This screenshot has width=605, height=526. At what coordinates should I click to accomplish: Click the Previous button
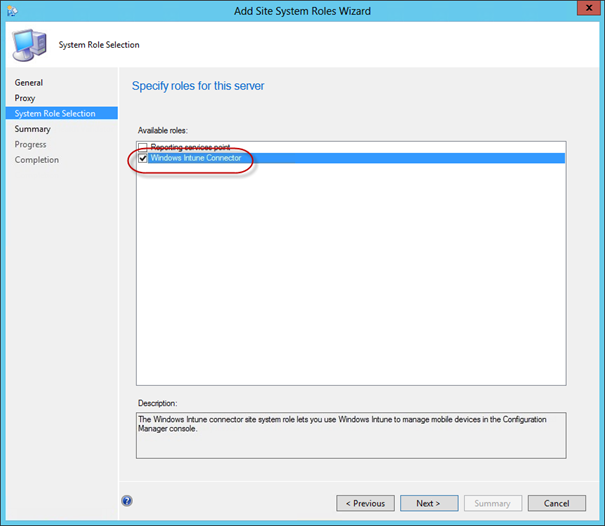pos(365,503)
